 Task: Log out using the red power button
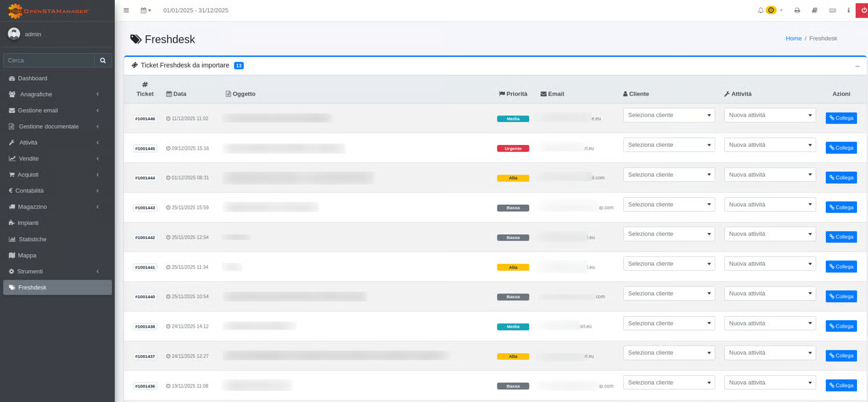[x=863, y=10]
